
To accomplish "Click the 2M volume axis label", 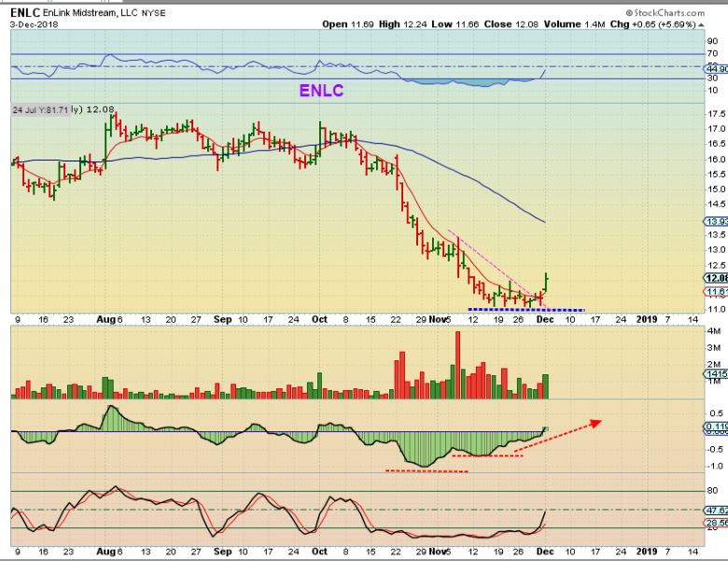I will point(714,365).
